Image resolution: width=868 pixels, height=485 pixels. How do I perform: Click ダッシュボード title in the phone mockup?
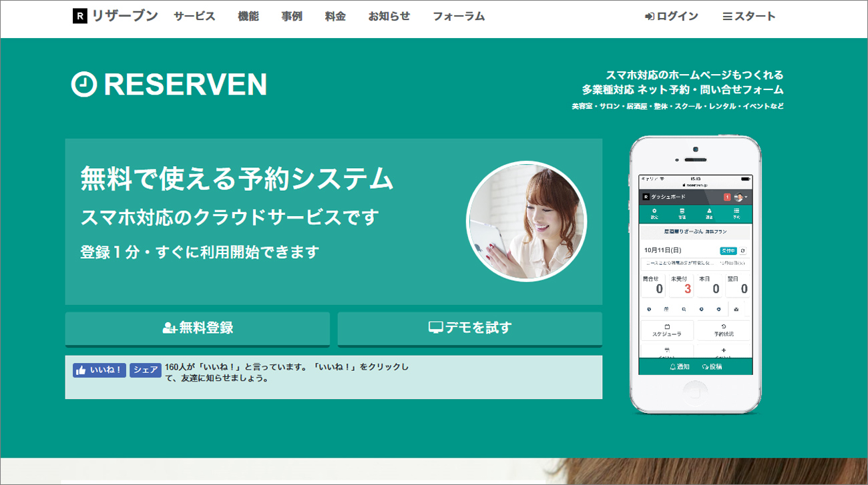coord(667,197)
